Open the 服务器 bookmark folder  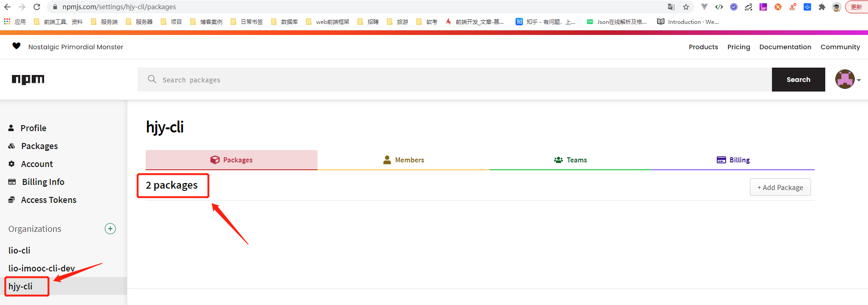click(139, 22)
